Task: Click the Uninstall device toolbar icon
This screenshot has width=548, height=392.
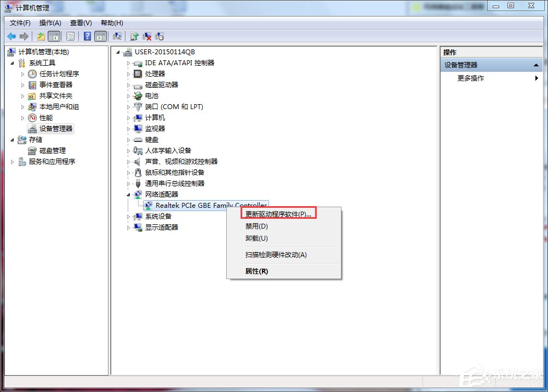Action: pos(147,36)
